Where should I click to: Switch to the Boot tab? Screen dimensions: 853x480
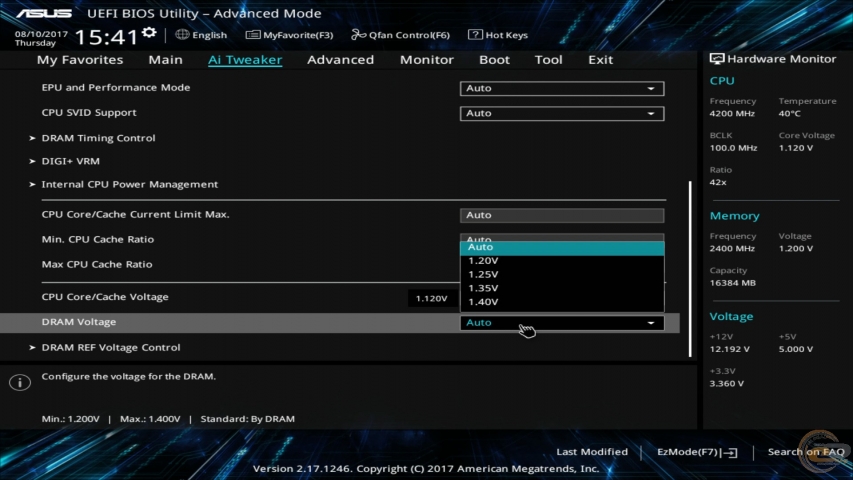(494, 60)
